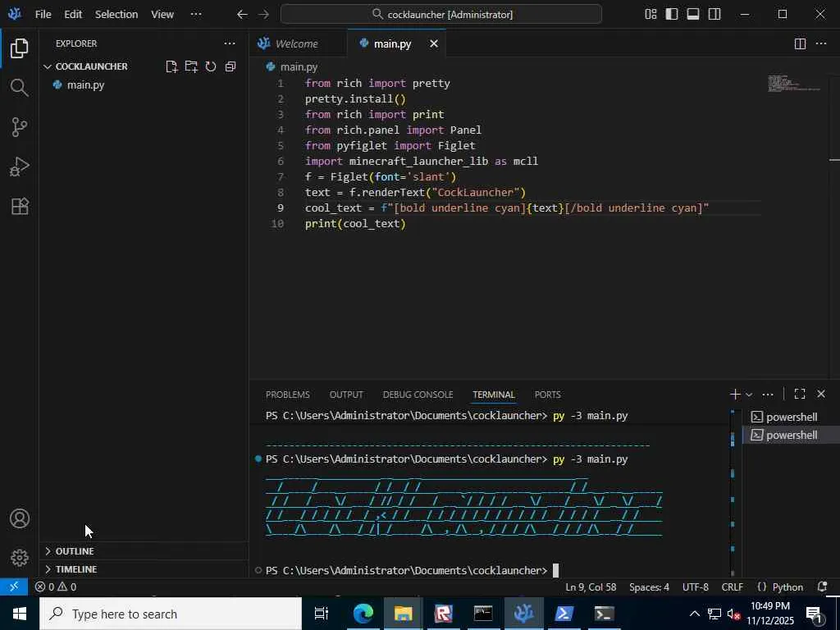
Task: Create a new folder in COCKLAUNCHER
Action: 191,66
